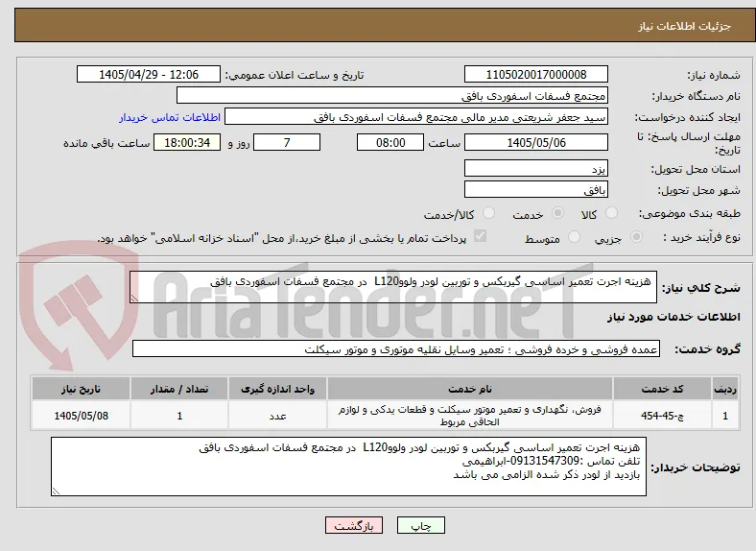Select the کالا radio button
Viewport: 756px width, 551px height.
(611, 213)
